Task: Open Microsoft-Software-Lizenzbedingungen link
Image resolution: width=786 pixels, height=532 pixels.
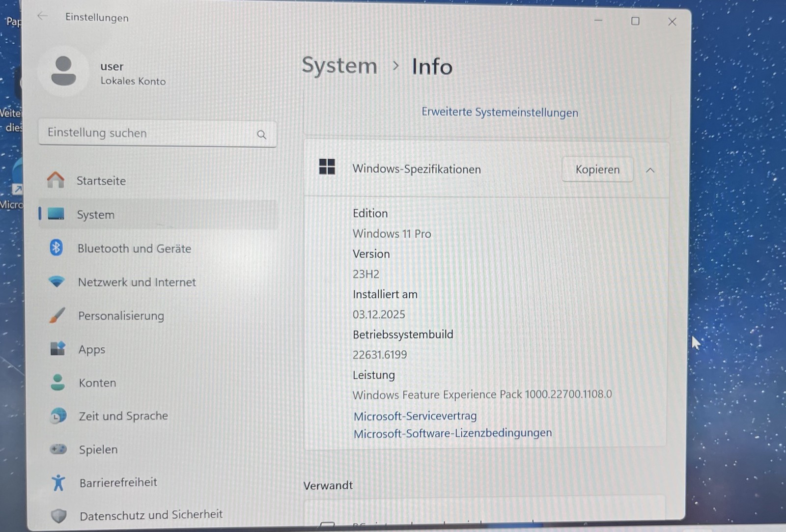Action: [x=452, y=433]
